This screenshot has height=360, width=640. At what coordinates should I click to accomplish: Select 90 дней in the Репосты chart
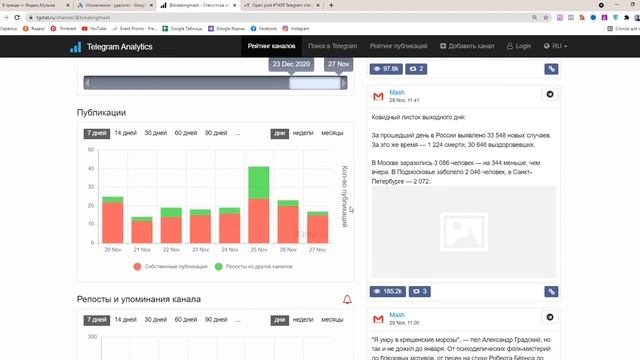[216, 320]
